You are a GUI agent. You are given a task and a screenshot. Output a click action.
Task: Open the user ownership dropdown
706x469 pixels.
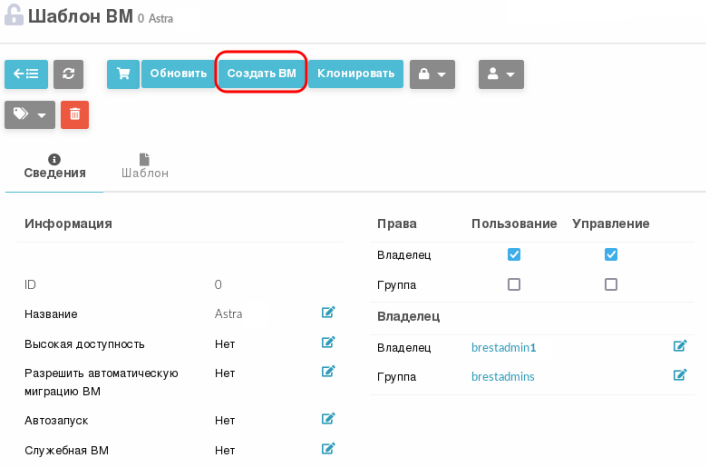pos(501,74)
